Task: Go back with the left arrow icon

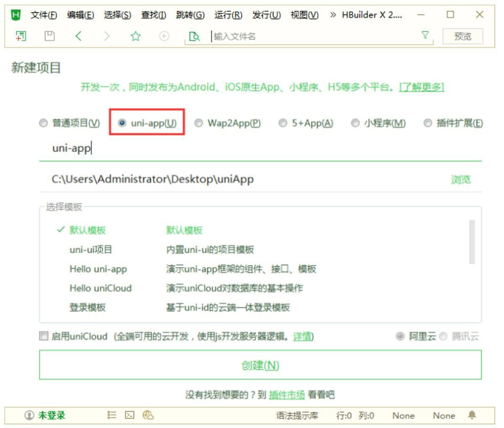Action: (78, 37)
